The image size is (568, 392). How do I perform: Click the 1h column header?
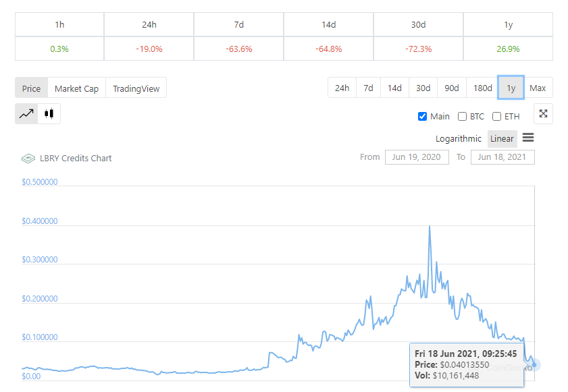59,24
